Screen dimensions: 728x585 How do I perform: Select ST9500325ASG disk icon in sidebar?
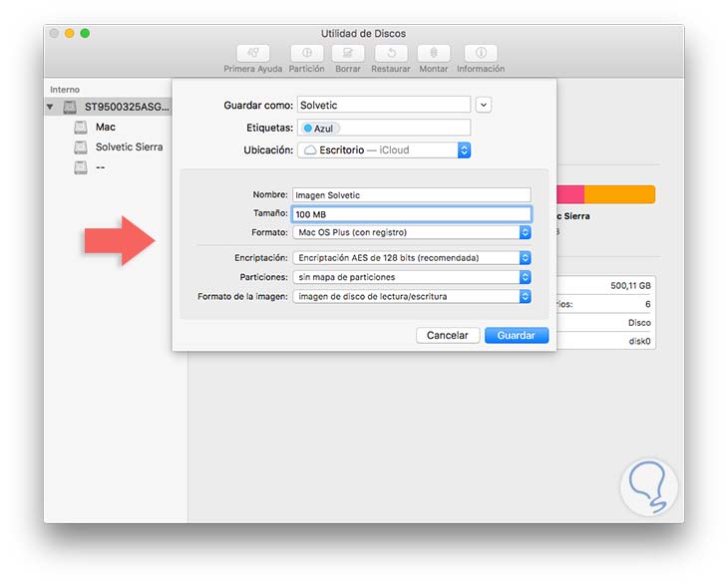click(70, 108)
